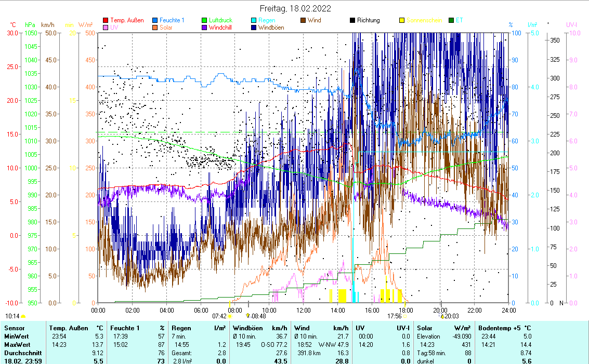Click the black Richtung legend swatch
589x364 pixels.
352,21
